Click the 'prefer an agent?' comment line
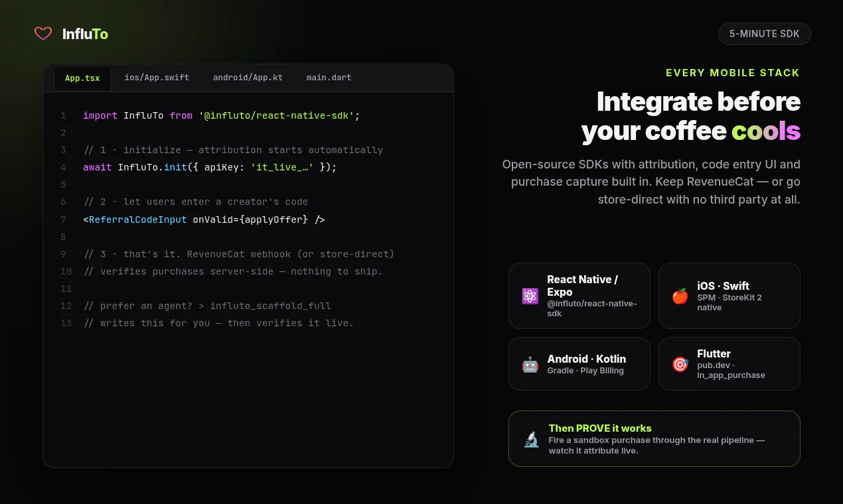 pos(207,306)
